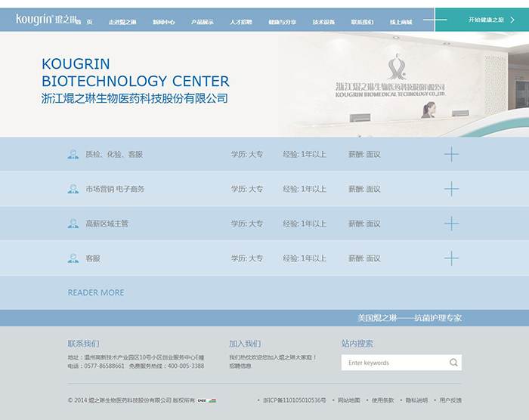Open the 隐私说明 footer link

tap(416, 400)
